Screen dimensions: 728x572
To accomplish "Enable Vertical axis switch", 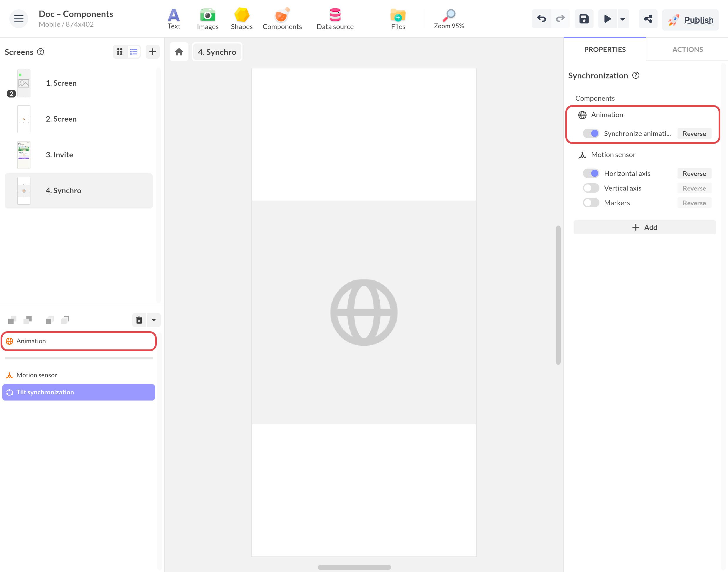I will [x=591, y=188].
